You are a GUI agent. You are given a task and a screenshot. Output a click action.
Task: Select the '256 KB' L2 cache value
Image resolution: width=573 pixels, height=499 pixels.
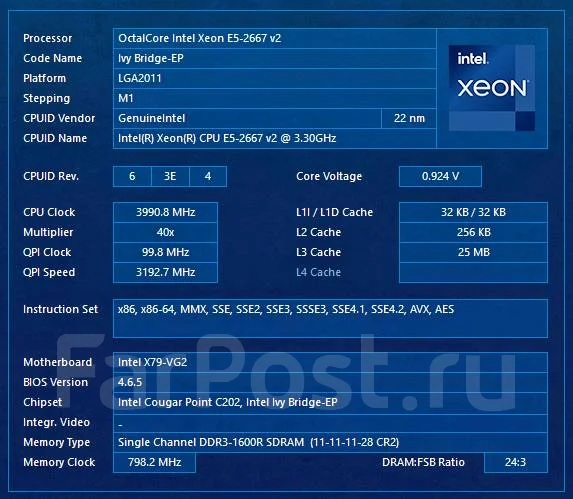coord(473,232)
